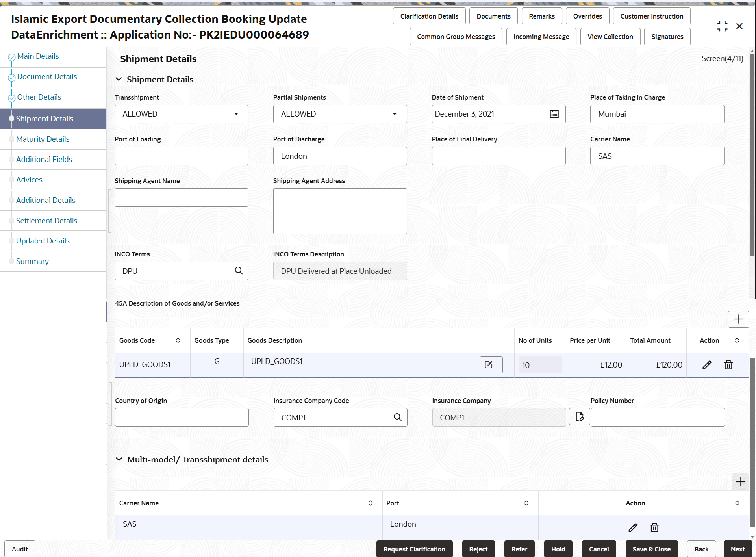Viewport: 756px width, 557px height.
Task: Open the Transshipment dropdown
Action: [236, 114]
